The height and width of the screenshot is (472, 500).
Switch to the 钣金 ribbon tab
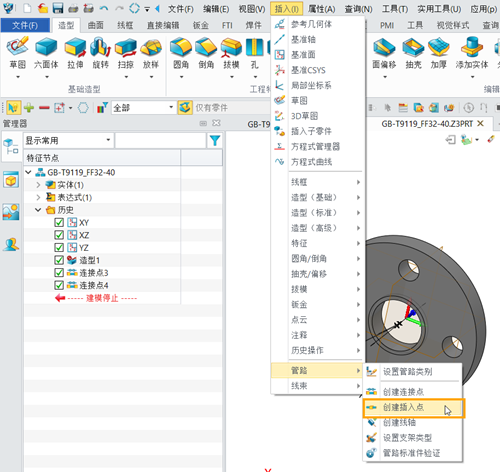[201, 25]
